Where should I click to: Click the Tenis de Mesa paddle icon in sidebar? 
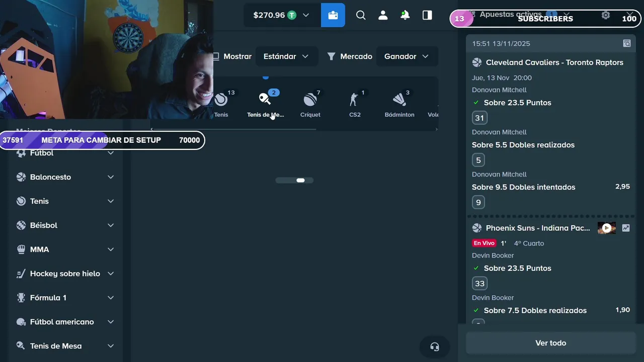point(21,346)
